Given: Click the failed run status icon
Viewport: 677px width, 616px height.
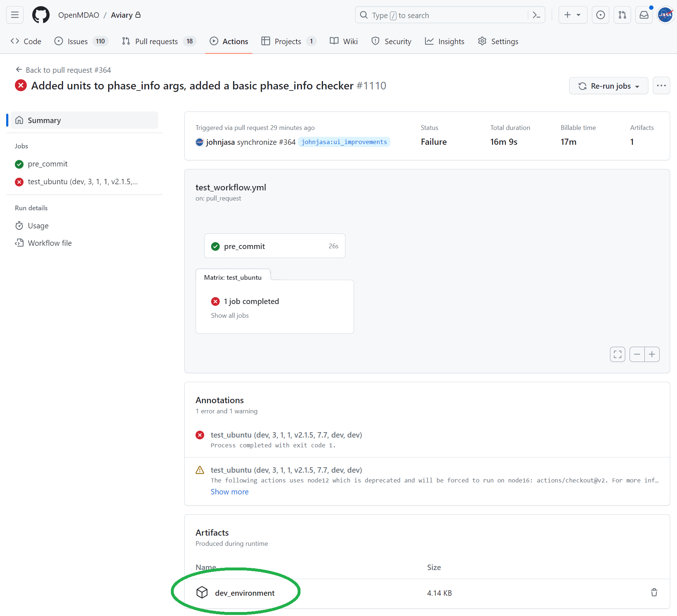Looking at the screenshot, I should 21,86.
